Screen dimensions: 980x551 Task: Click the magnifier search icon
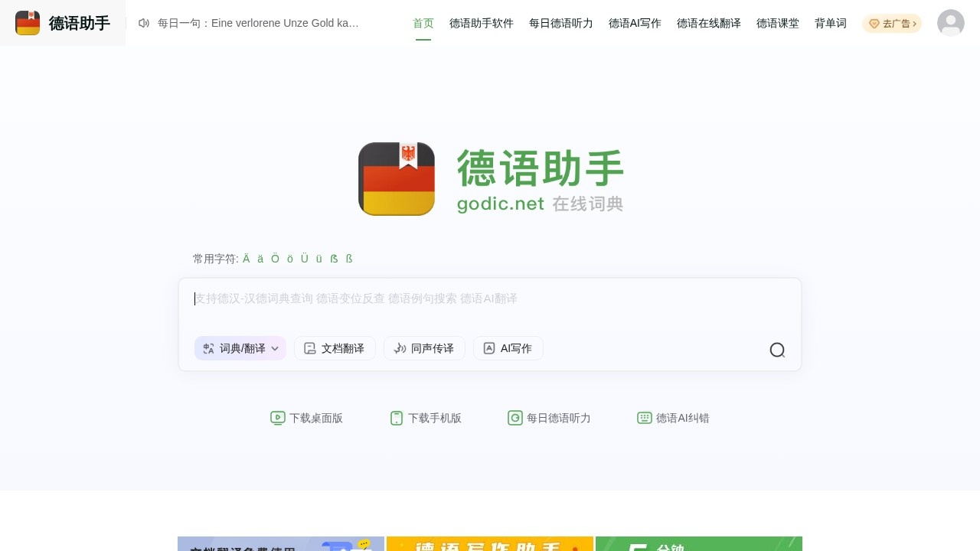[778, 350]
